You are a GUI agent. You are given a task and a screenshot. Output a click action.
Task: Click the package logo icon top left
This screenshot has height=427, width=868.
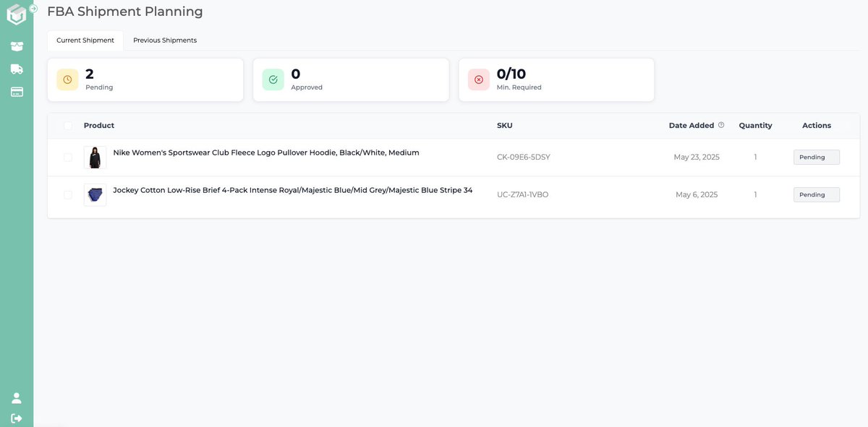(x=16, y=13)
